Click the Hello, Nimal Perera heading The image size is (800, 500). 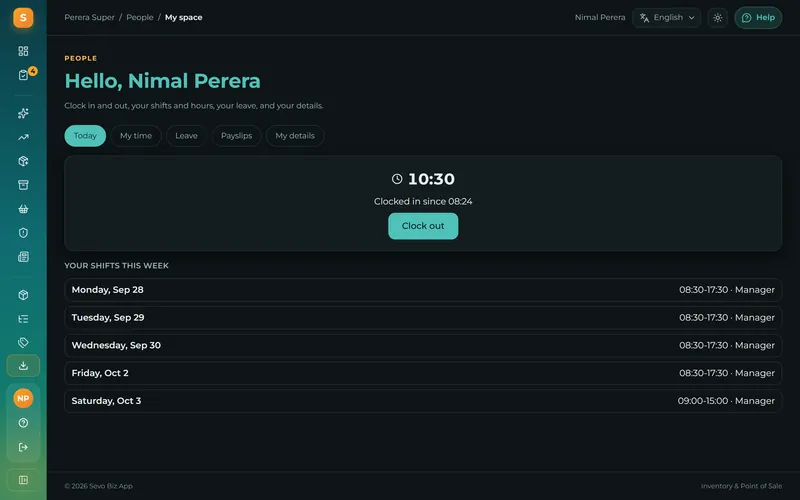(162, 81)
